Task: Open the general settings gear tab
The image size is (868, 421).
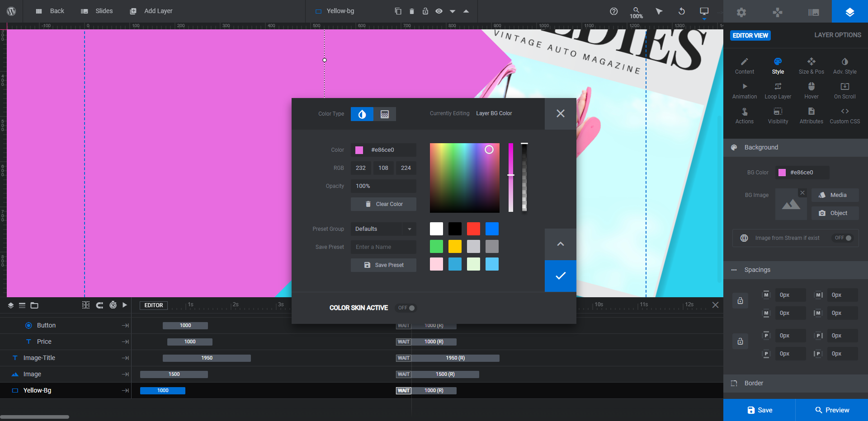Action: point(741,12)
